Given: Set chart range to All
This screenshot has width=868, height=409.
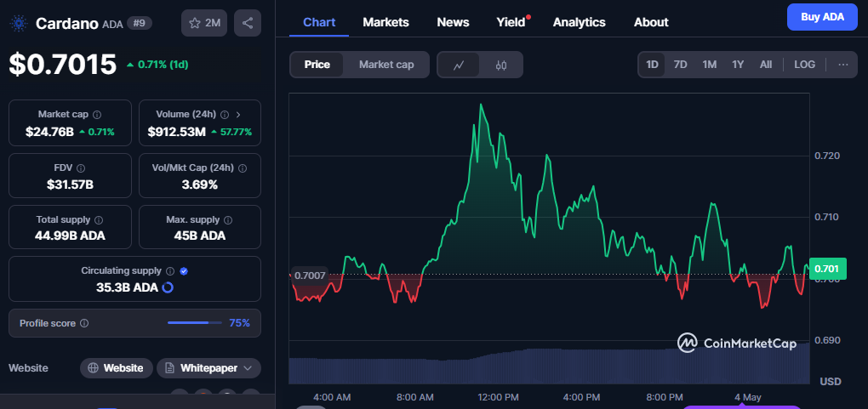Looking at the screenshot, I should pos(766,65).
